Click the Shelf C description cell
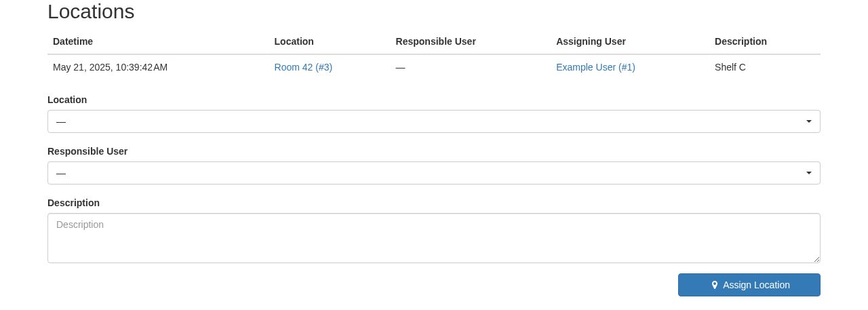The height and width of the screenshot is (310, 868). 730,67
